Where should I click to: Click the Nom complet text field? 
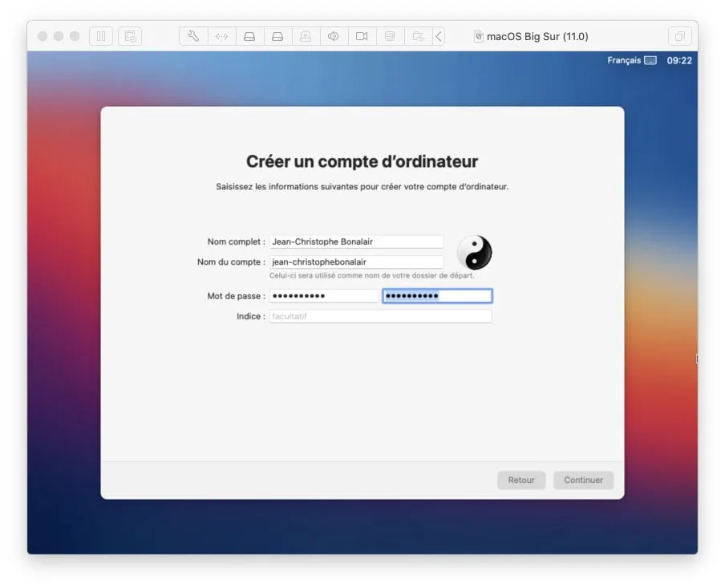(356, 241)
